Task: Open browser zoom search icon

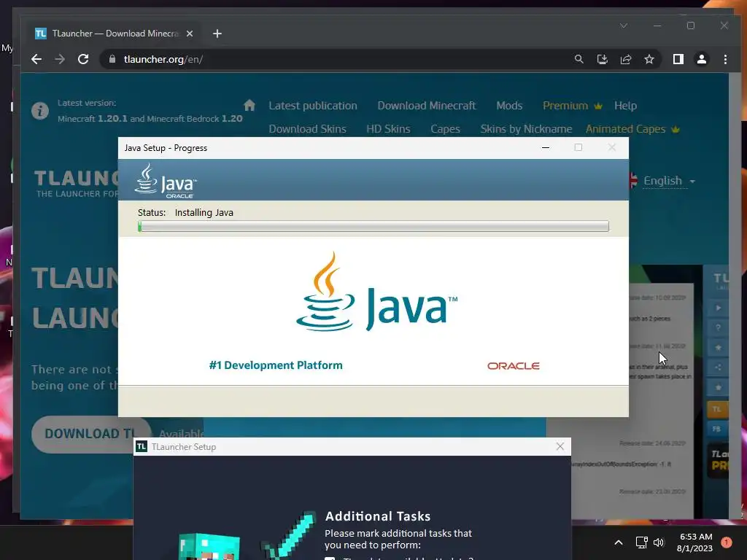Action: point(578,59)
